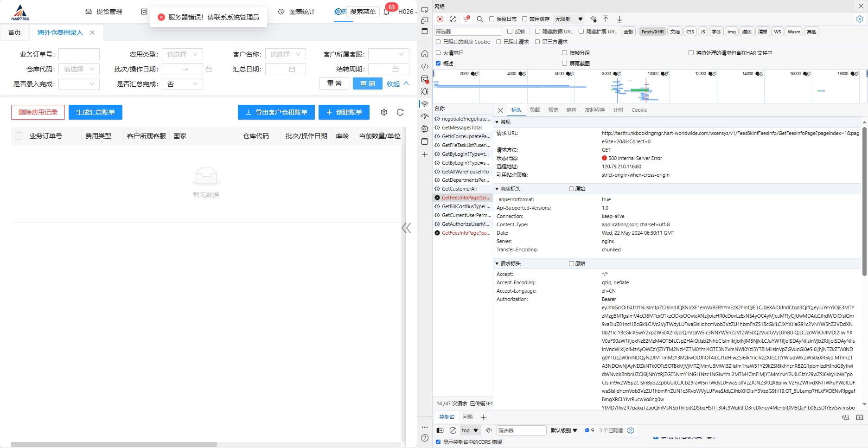Open the 是否汇总完成 dropdown
Screen dimensions: 868x448
point(182,84)
